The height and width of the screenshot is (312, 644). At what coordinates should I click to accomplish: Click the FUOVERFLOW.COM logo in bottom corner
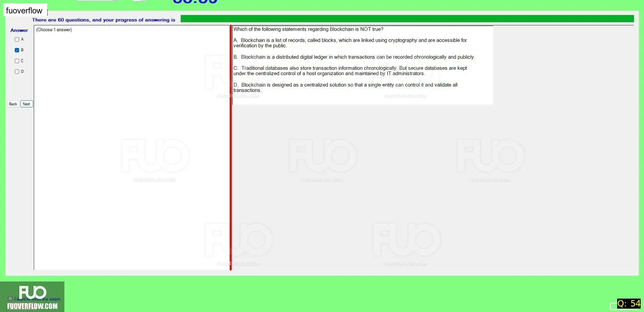32,297
